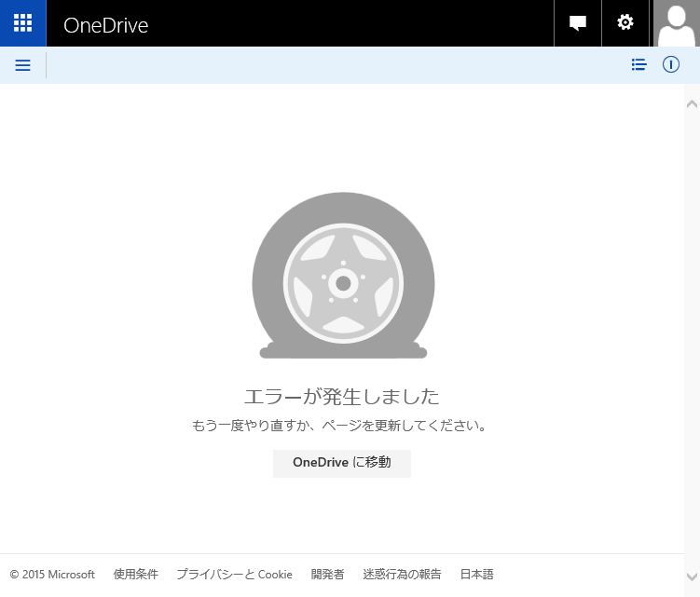Open the 使用条件 footer link
700x597 pixels.
[x=135, y=575]
